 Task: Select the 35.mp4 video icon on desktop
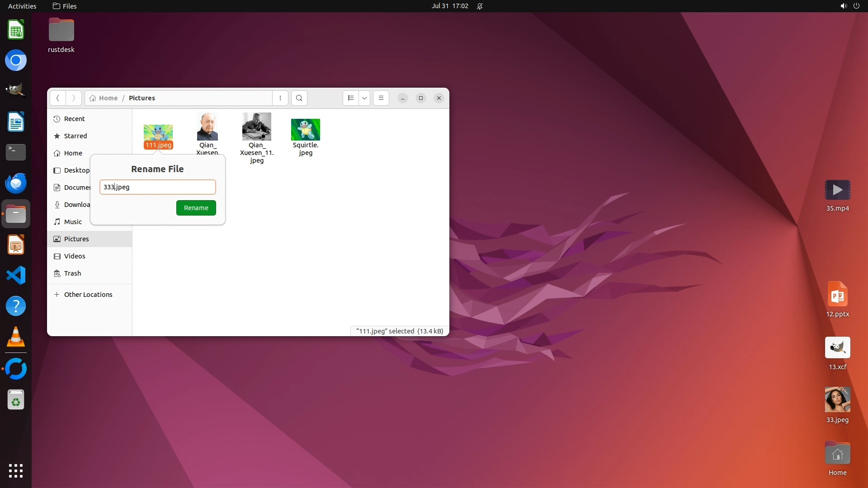837,190
